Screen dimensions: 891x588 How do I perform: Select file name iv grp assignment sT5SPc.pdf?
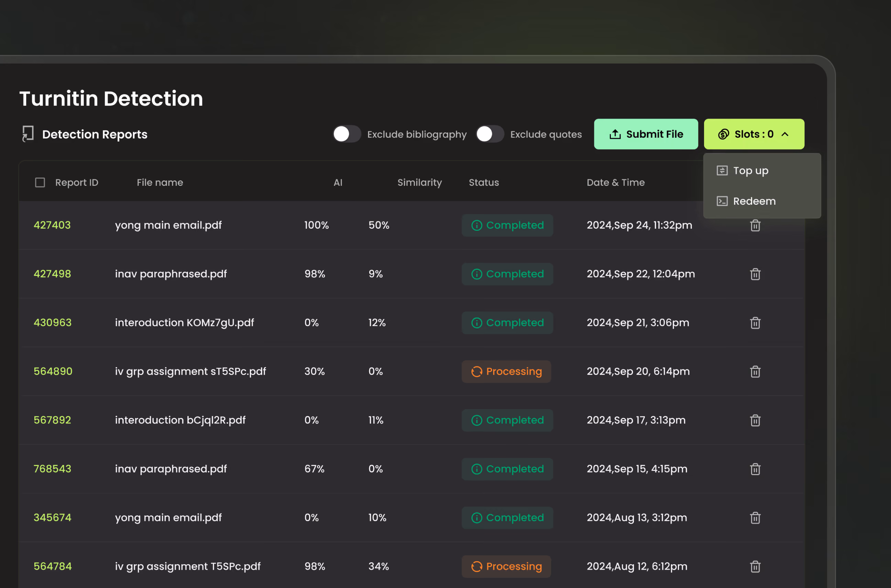click(190, 371)
